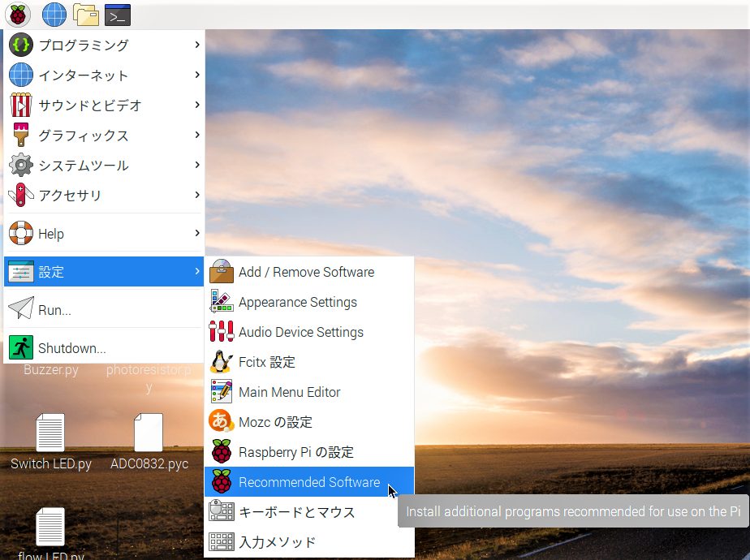Select Mozc の設定 entry
750x560 pixels.
pos(309,422)
